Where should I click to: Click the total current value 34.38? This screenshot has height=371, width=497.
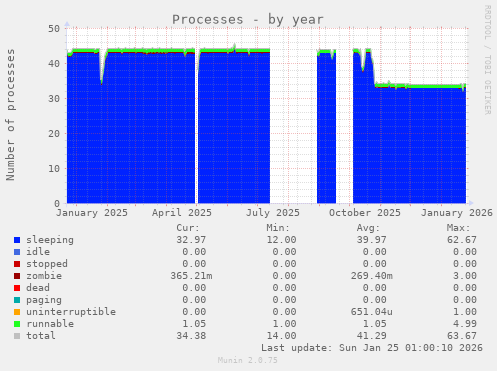(x=191, y=336)
